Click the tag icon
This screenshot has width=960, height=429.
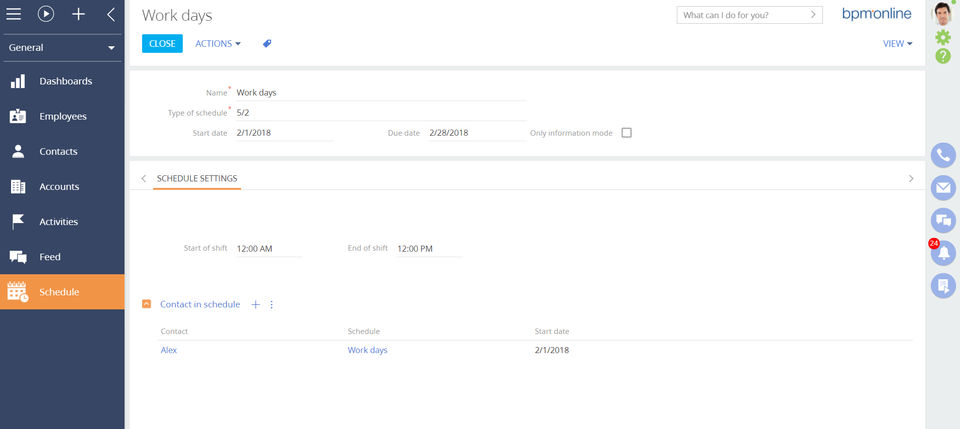click(267, 43)
